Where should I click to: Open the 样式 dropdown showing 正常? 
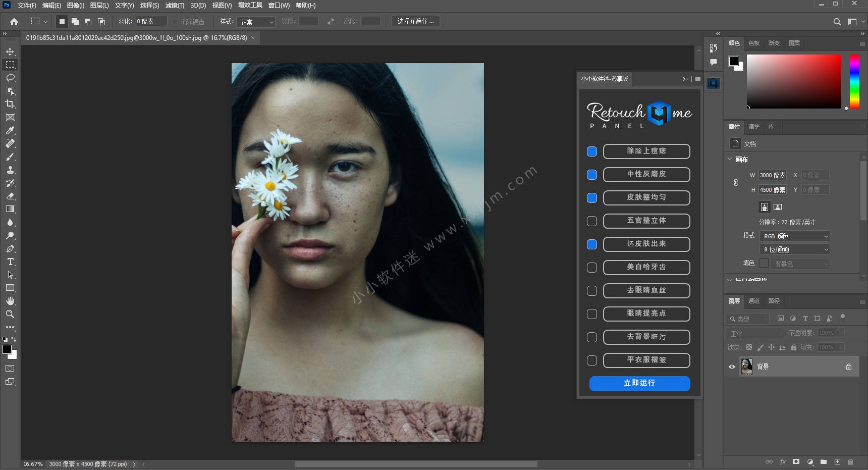coord(257,22)
